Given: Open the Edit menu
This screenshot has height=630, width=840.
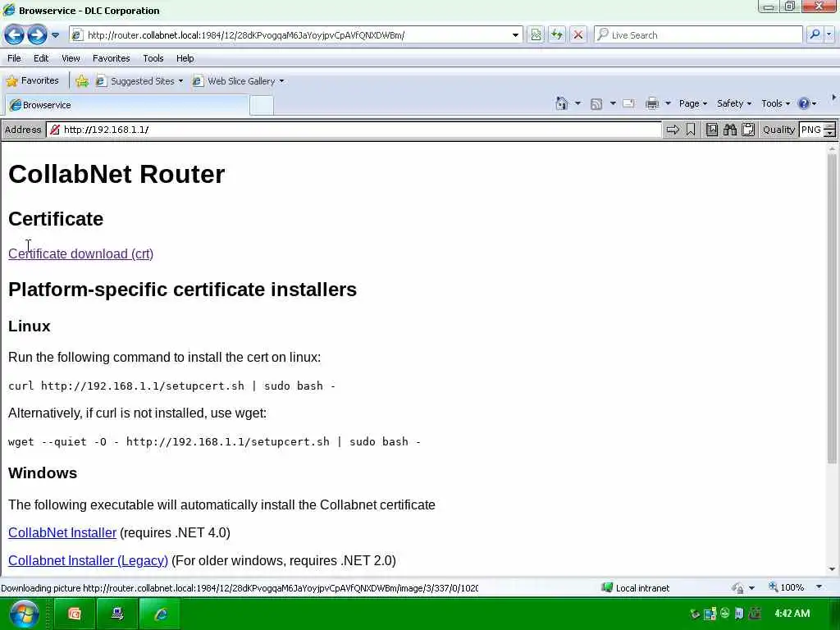Looking at the screenshot, I should pos(41,58).
